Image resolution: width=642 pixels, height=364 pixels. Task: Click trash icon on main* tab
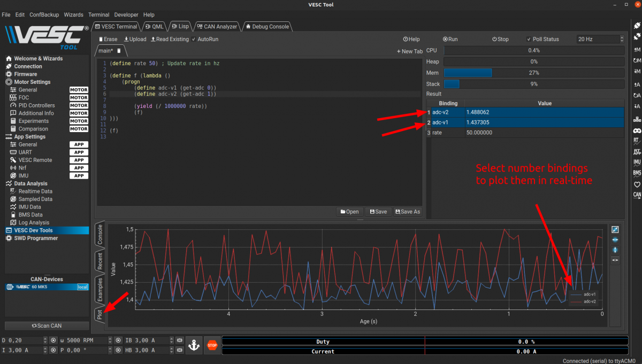coord(119,51)
